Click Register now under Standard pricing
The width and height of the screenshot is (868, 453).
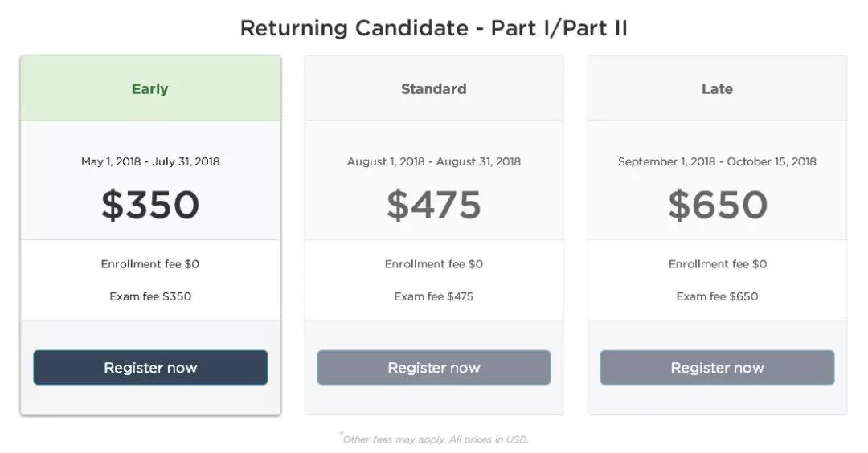point(434,367)
